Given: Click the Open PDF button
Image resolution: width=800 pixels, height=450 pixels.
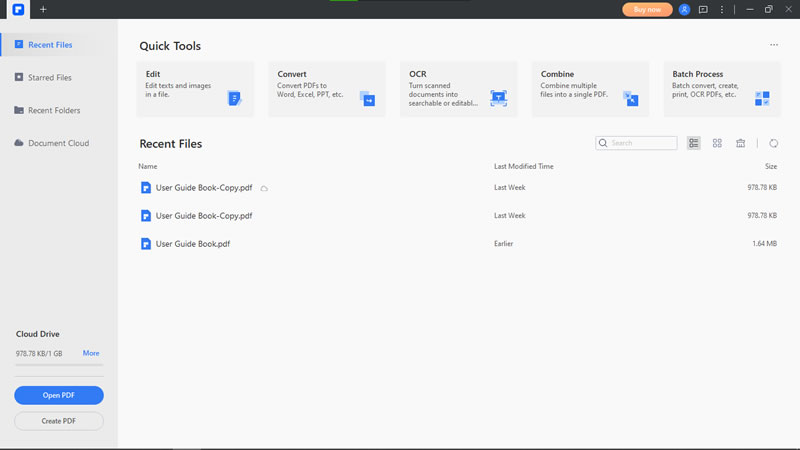Looking at the screenshot, I should [x=59, y=395].
